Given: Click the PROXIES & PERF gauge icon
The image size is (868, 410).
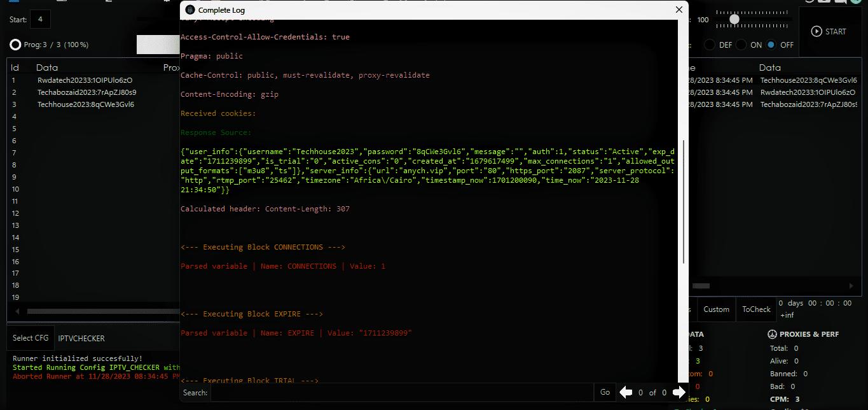Looking at the screenshot, I should coord(771,334).
